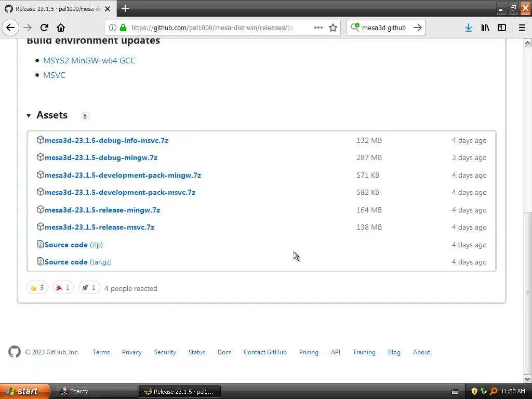Screen dimensions: 532x399
Task: Close the Release 23.1.5 tab
Action: click(108, 9)
